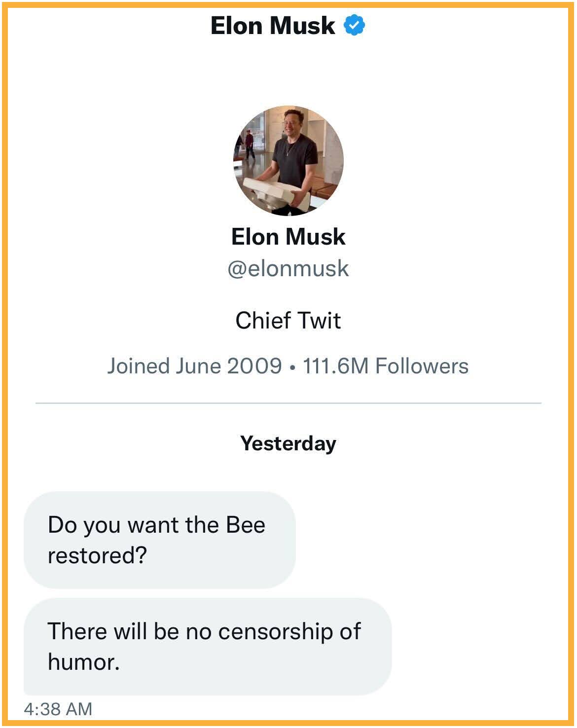Click the background person in profile photo
The height and width of the screenshot is (728, 577).
[250, 144]
